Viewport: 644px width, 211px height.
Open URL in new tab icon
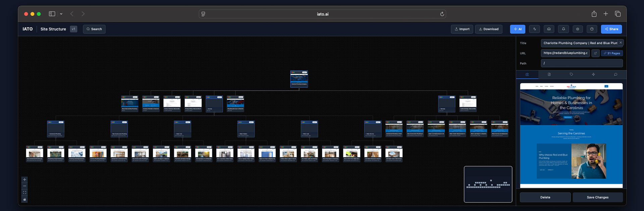point(595,53)
